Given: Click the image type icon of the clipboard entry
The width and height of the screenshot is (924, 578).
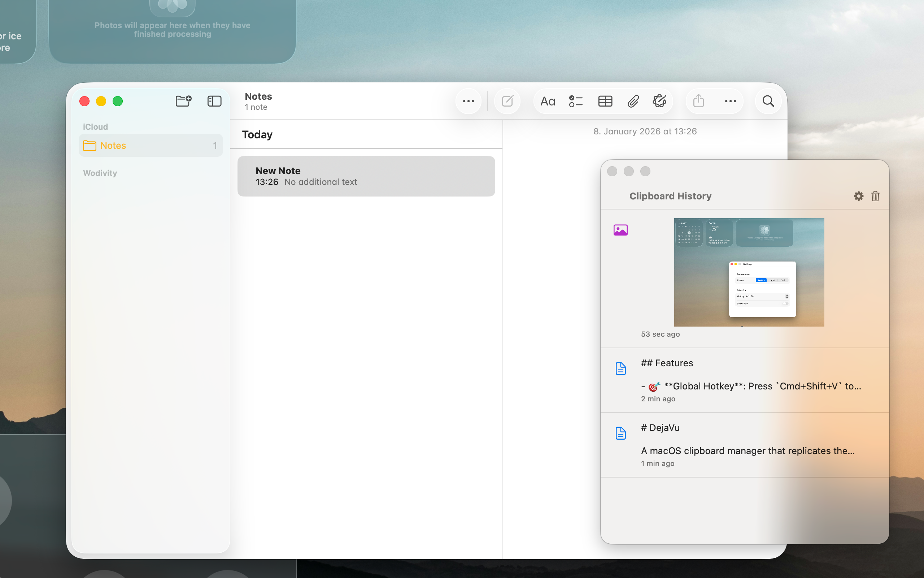Looking at the screenshot, I should (620, 230).
